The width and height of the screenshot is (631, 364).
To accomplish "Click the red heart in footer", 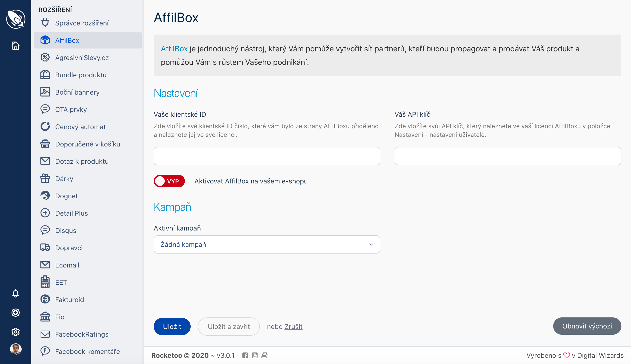I will (566, 355).
